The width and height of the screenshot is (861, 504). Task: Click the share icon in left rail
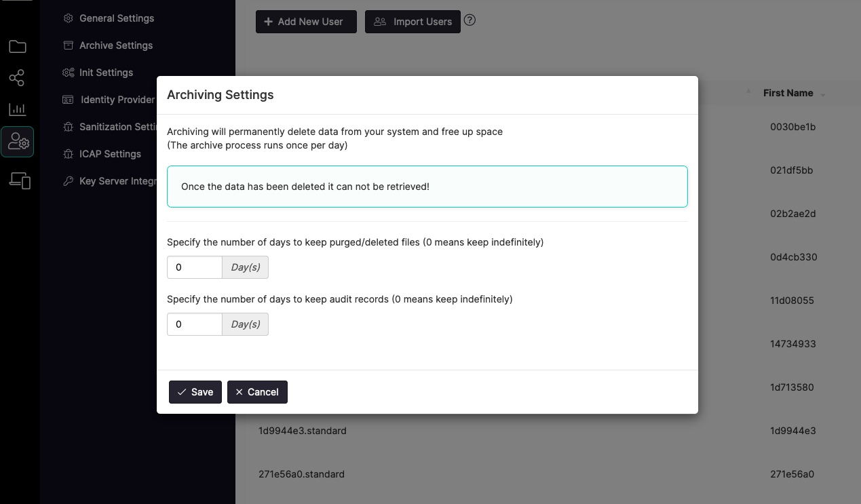tap(17, 78)
